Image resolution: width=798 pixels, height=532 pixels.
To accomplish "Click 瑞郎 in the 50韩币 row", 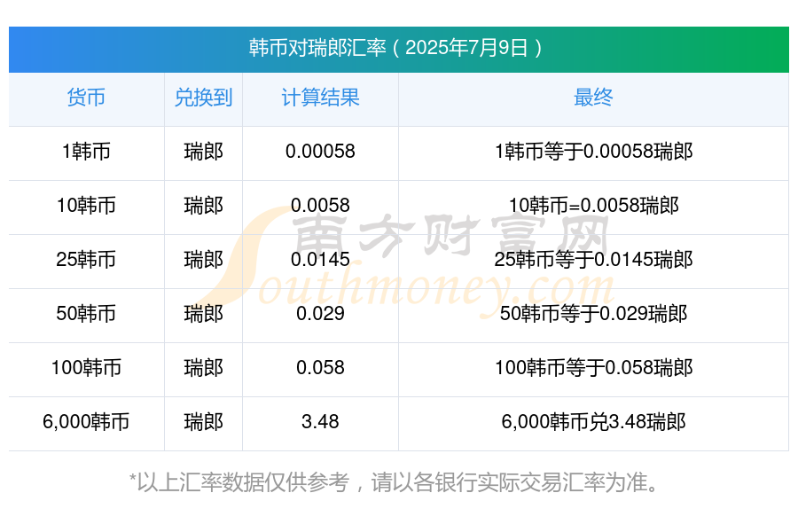I will coord(203,313).
